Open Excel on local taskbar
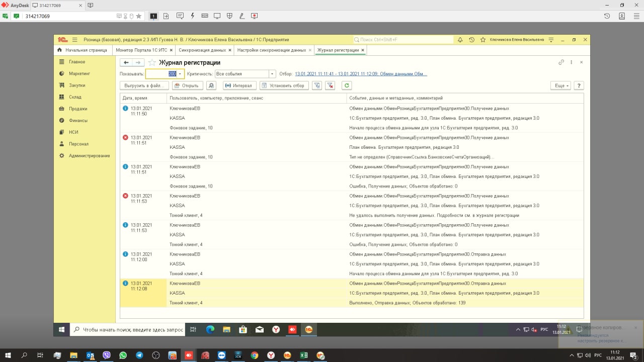 tap(304, 355)
